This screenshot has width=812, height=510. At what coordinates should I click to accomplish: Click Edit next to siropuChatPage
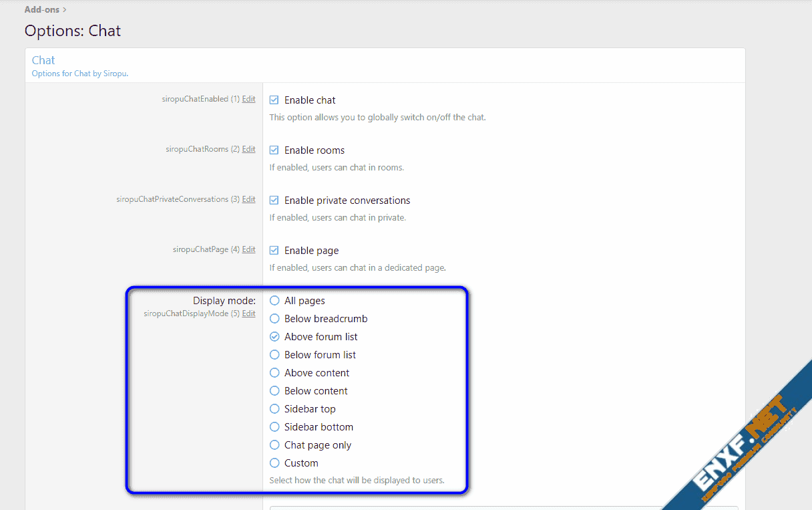(248, 249)
